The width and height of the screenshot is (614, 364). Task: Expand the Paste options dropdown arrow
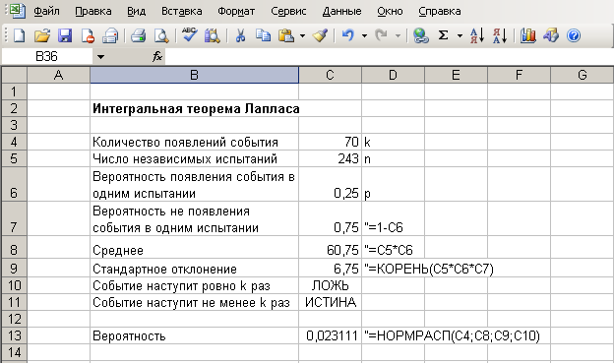[x=302, y=36]
